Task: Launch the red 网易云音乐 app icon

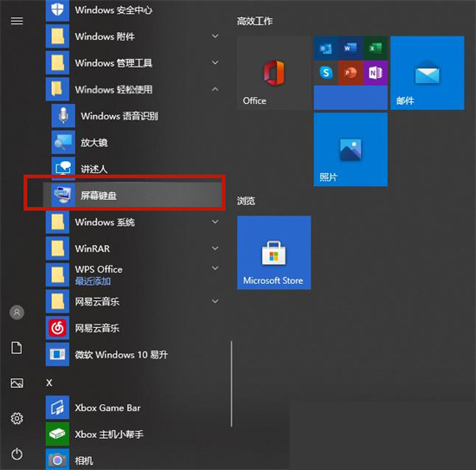Action: pyautogui.click(x=57, y=328)
